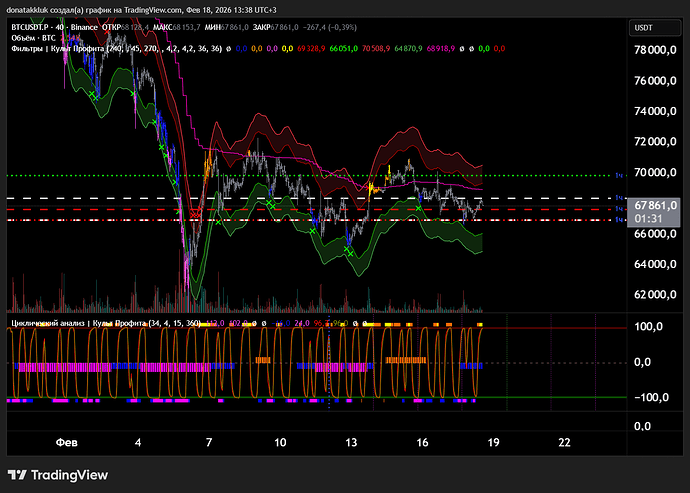Click the green 66051,0 value in filter legend

[344, 47]
